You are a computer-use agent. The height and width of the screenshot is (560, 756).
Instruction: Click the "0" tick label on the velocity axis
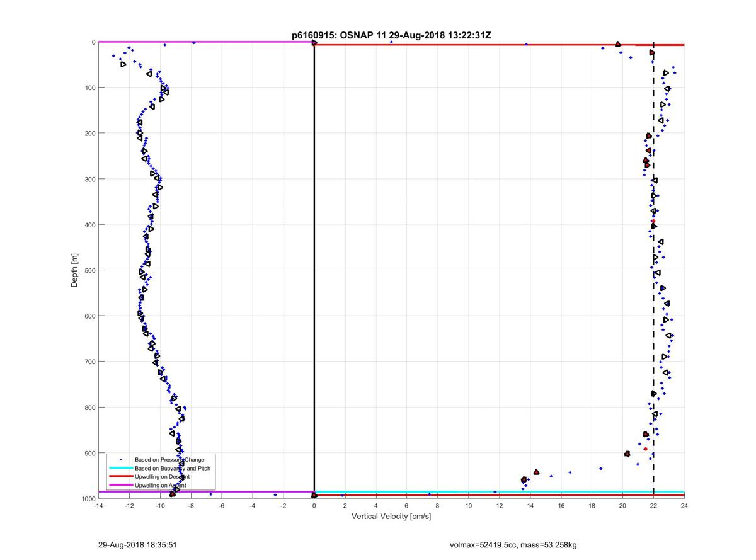pyautogui.click(x=314, y=505)
